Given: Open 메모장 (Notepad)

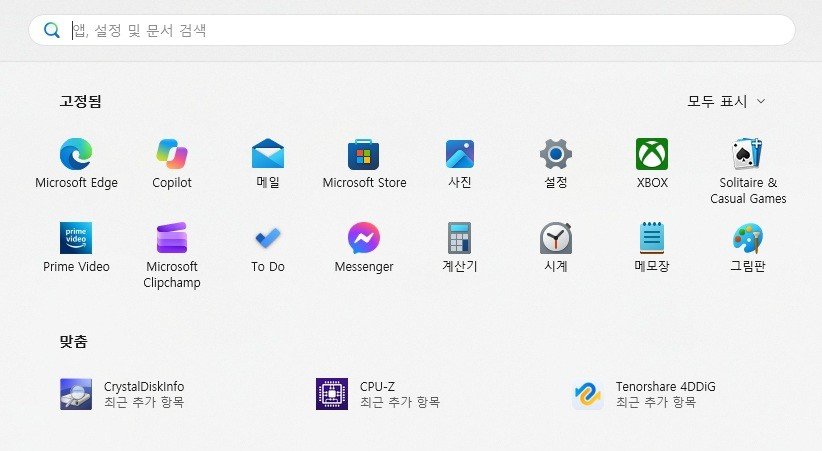Looking at the screenshot, I should [652, 238].
